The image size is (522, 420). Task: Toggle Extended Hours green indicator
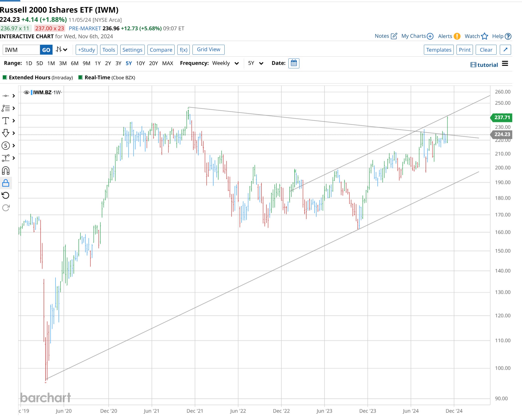pos(4,77)
